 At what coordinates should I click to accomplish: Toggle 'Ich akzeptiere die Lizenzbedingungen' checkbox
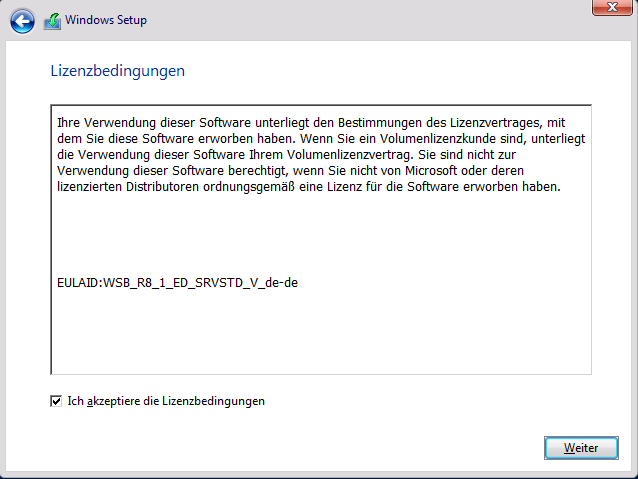coord(56,401)
